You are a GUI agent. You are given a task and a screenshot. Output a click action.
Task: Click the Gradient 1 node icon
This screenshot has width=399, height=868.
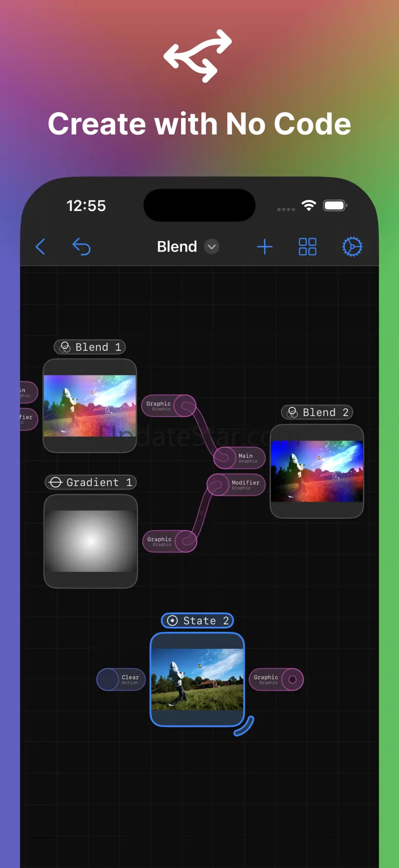click(55, 482)
